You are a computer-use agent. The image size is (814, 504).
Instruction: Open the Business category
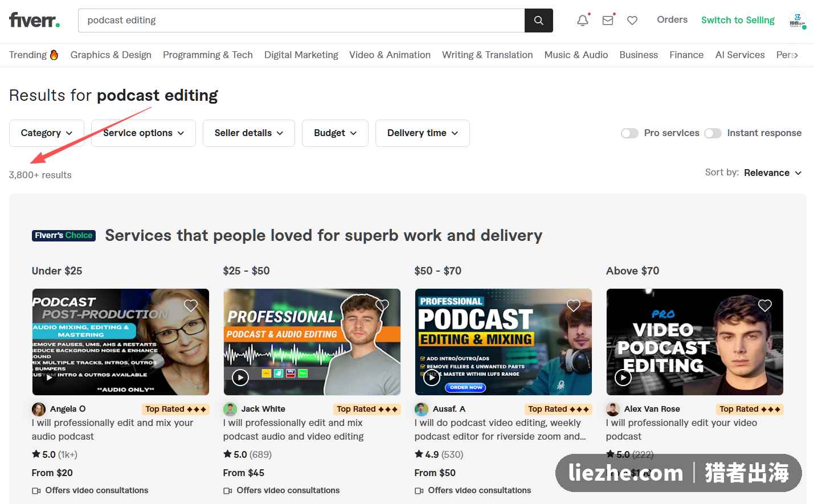tap(639, 55)
